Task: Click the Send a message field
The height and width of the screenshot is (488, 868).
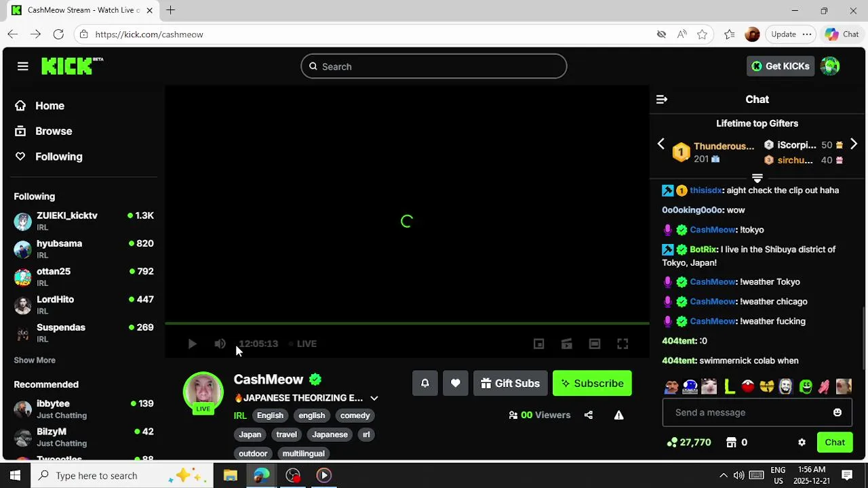Action: (x=757, y=413)
